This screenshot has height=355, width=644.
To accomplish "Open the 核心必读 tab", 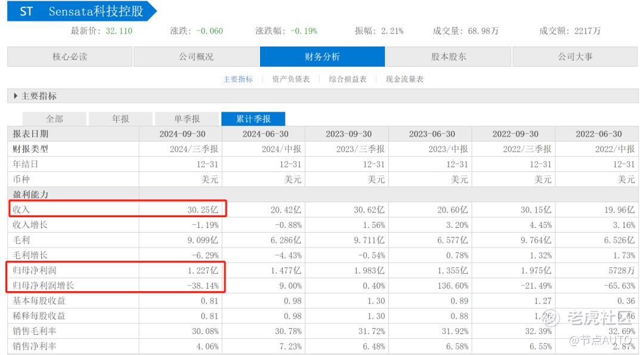I will pos(70,57).
